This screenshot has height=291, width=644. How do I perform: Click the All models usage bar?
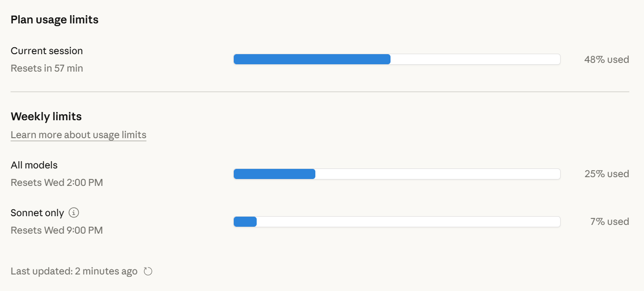tap(397, 174)
